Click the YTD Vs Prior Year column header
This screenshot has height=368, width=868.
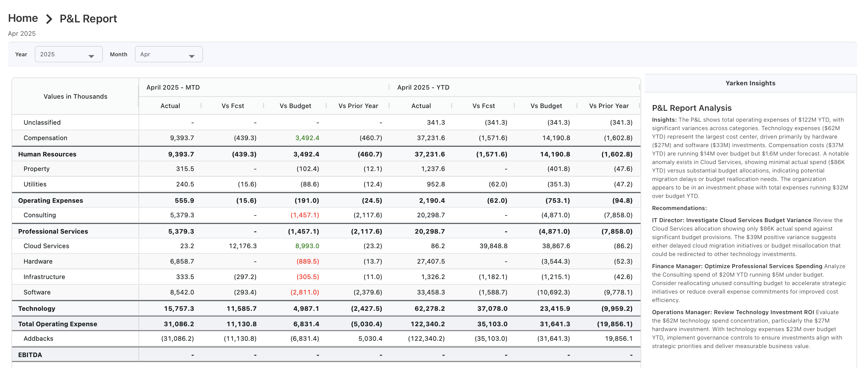pyautogui.click(x=609, y=106)
